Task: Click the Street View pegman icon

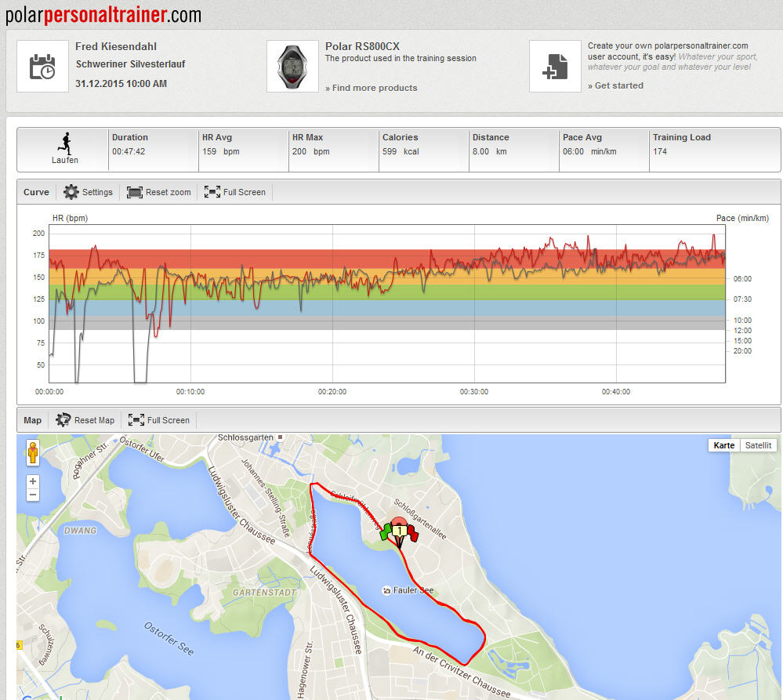Action: pyautogui.click(x=33, y=453)
